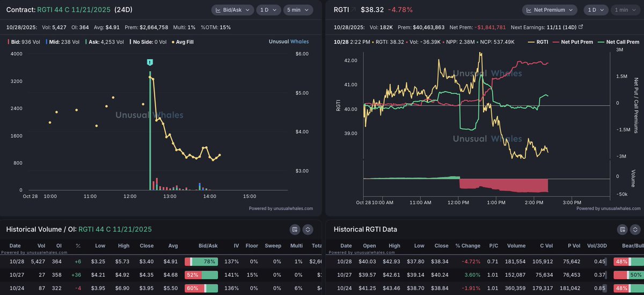Click the unusual trade alert marker on contract chart
644x295 pixels.
150,63
